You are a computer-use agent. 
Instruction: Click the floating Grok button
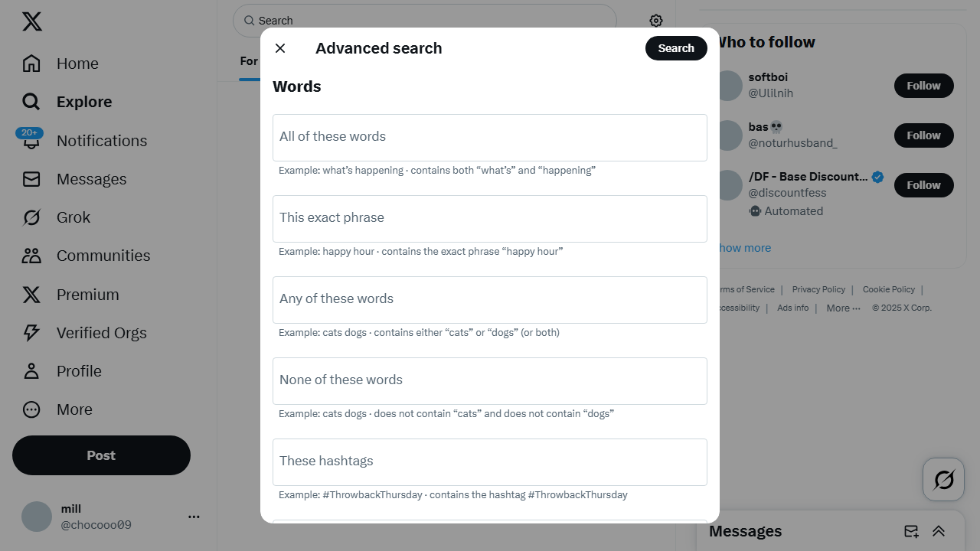pyautogui.click(x=943, y=480)
